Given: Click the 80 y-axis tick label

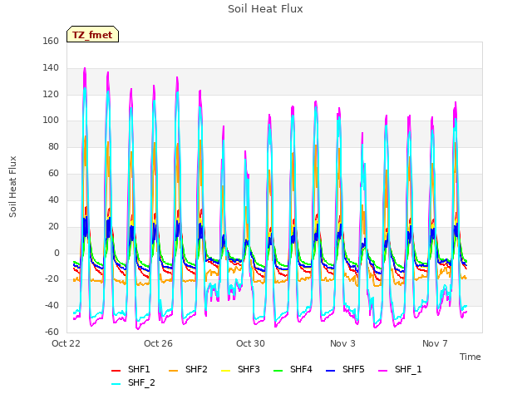Looking at the screenshot, I should pos(53,146).
